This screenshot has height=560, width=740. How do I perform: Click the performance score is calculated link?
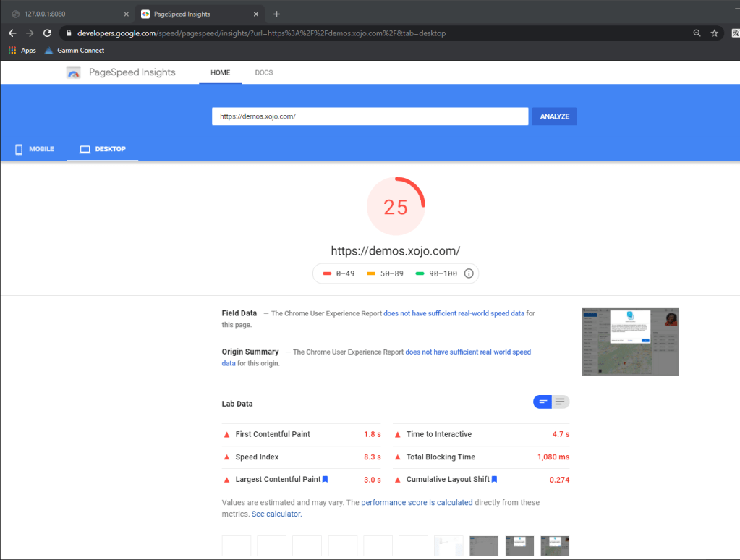click(x=417, y=502)
